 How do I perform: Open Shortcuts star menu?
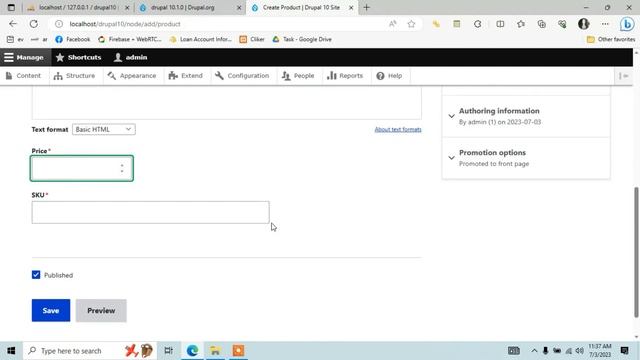78,58
